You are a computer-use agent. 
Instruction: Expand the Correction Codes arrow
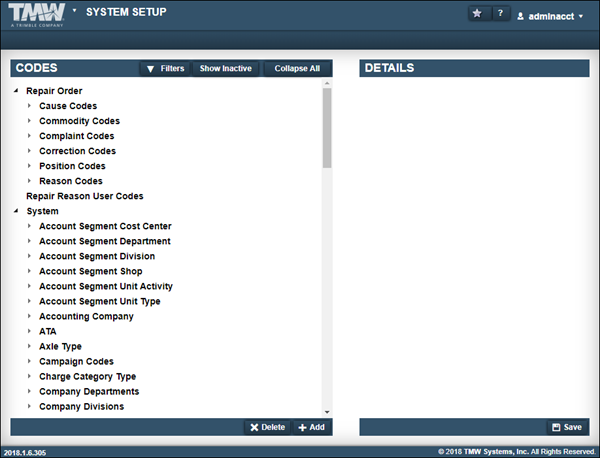click(29, 151)
